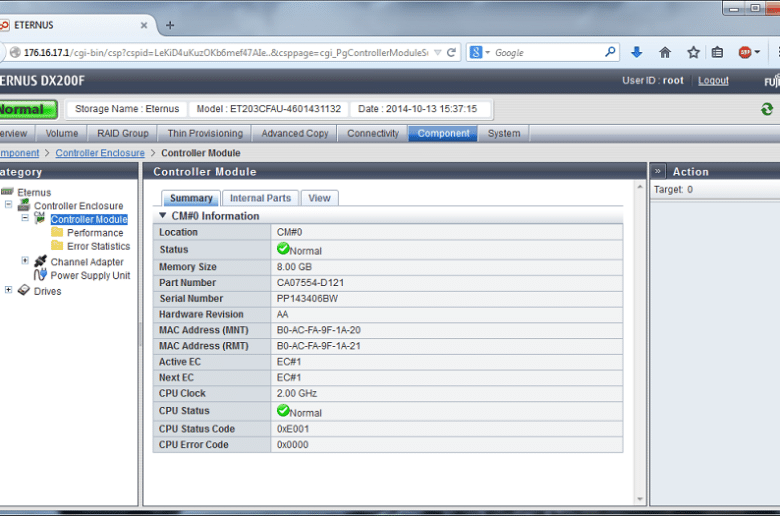Image resolution: width=780 pixels, height=516 pixels.
Task: Click the search magnifier icon
Action: 610,52
